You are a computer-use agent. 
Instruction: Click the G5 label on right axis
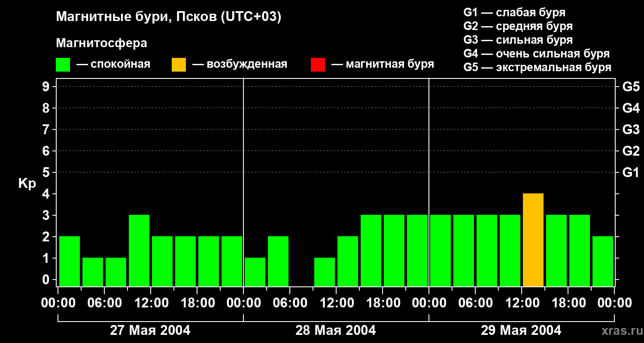click(x=631, y=87)
